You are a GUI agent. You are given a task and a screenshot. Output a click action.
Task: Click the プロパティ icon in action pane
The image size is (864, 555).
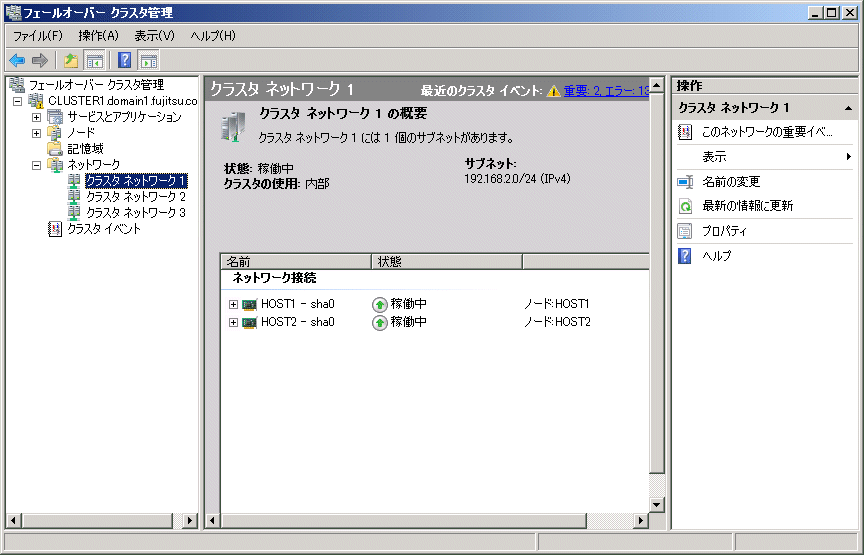(x=685, y=231)
